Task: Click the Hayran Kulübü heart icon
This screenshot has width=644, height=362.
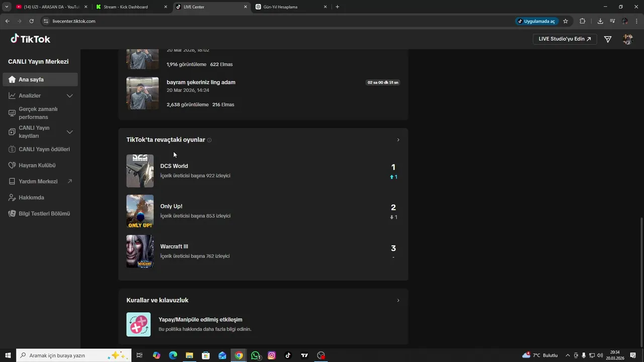Action: tap(12, 165)
